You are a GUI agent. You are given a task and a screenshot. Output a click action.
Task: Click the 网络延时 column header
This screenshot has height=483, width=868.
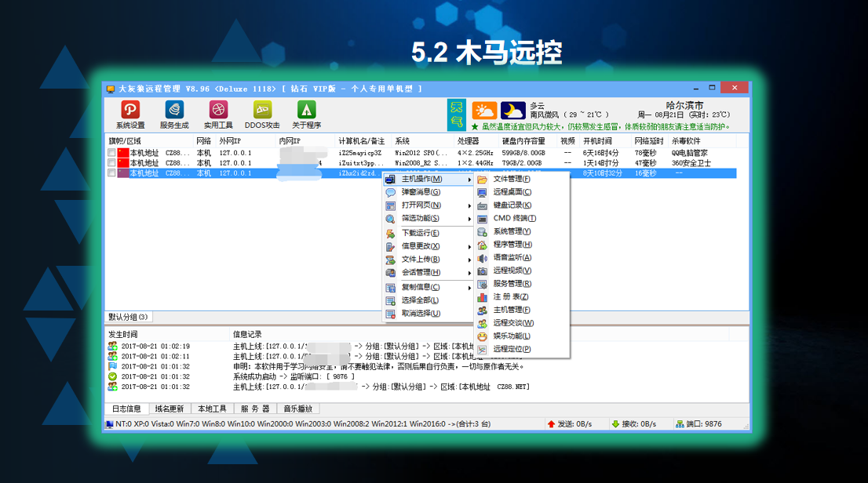pyautogui.click(x=649, y=141)
